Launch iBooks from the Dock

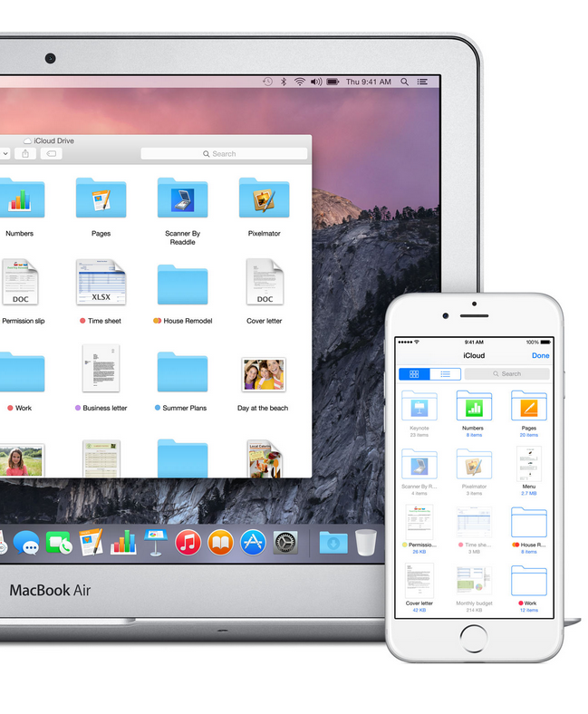click(220, 543)
